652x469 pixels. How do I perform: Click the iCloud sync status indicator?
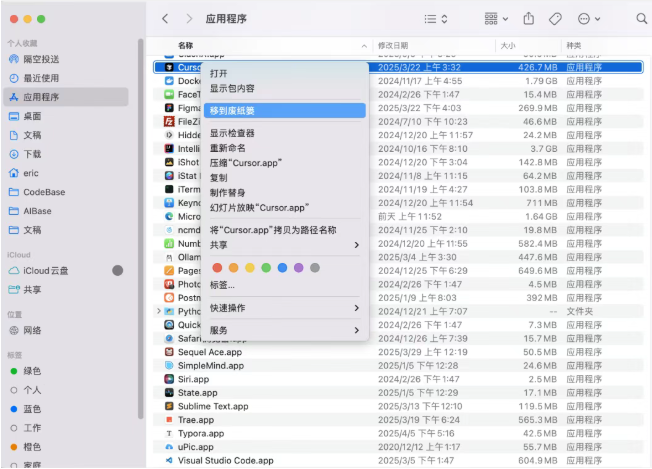pyautogui.click(x=118, y=271)
